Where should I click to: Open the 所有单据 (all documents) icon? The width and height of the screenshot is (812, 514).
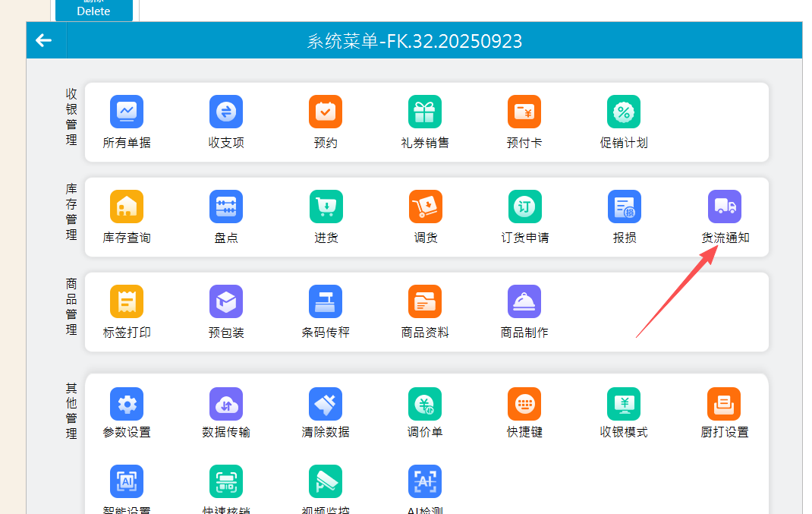click(x=127, y=112)
